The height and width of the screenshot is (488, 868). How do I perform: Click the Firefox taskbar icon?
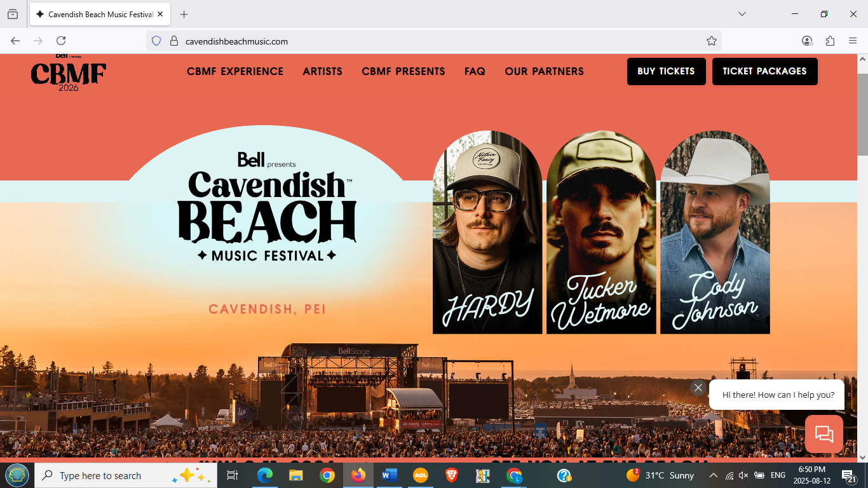358,475
